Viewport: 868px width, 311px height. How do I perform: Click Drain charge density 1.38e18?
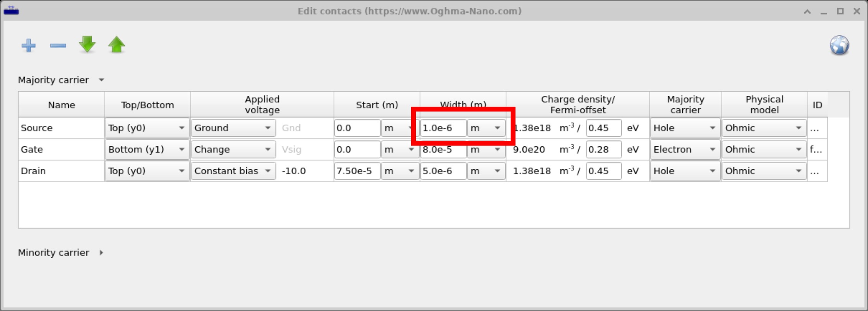[x=532, y=171]
